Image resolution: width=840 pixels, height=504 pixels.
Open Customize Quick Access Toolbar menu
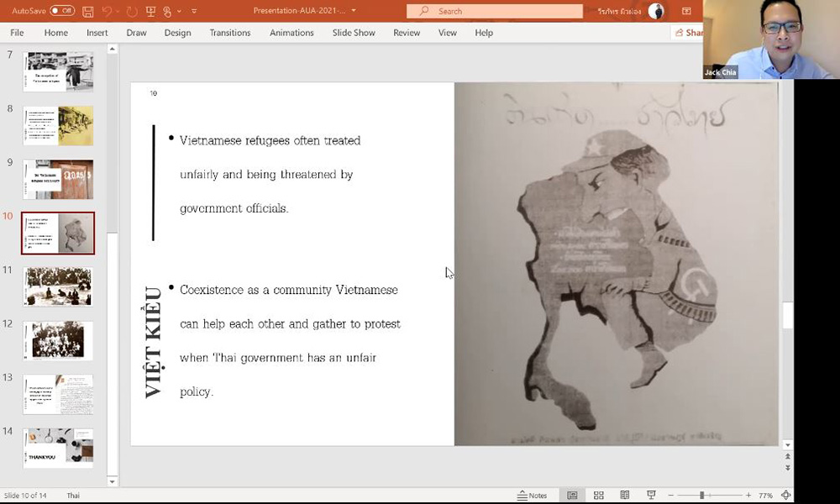(194, 11)
